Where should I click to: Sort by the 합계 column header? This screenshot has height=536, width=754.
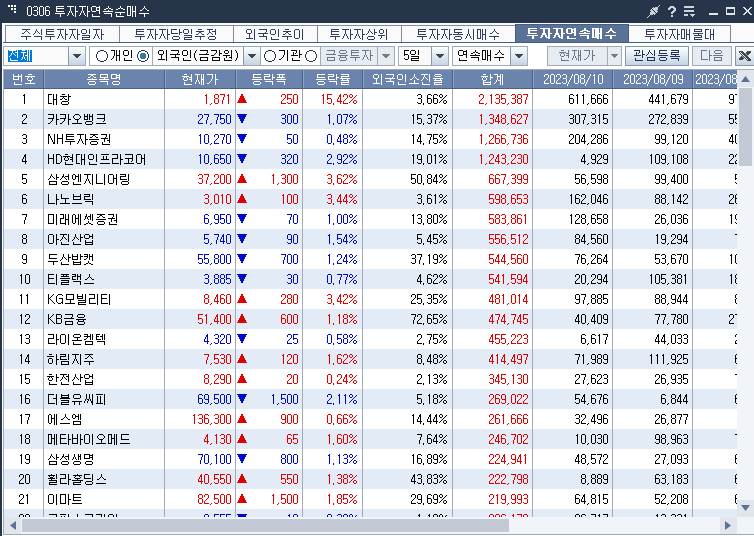(x=492, y=79)
